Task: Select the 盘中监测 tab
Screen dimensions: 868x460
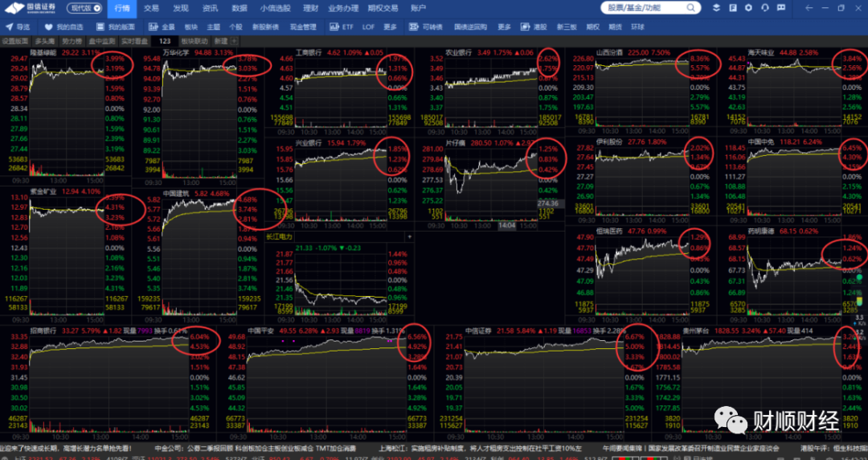Action: pyautogui.click(x=102, y=41)
